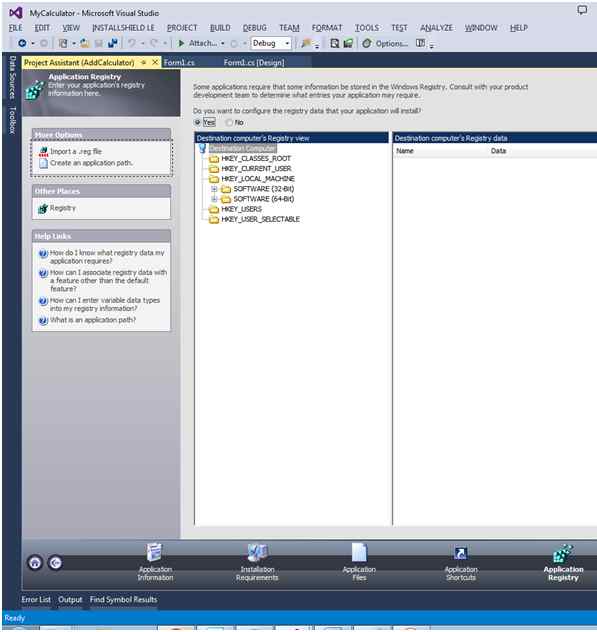Viewport: 597px width, 632px height.
Task: Open the BUILD menu
Action: [x=220, y=28]
